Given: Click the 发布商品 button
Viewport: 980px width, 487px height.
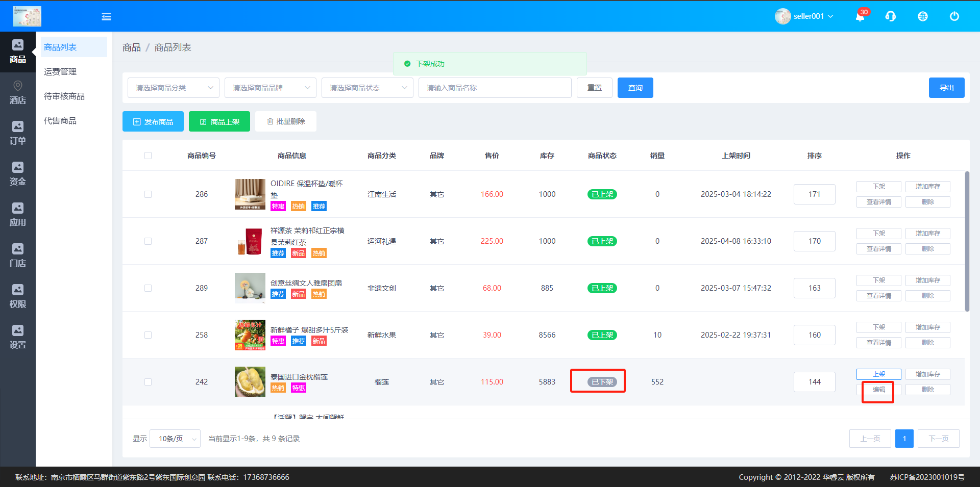Looking at the screenshot, I should point(153,122).
